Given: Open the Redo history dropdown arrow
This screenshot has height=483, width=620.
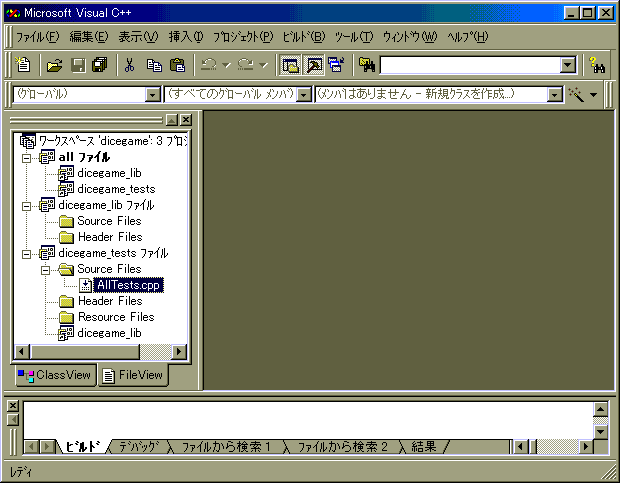Looking at the screenshot, I should pos(264,65).
